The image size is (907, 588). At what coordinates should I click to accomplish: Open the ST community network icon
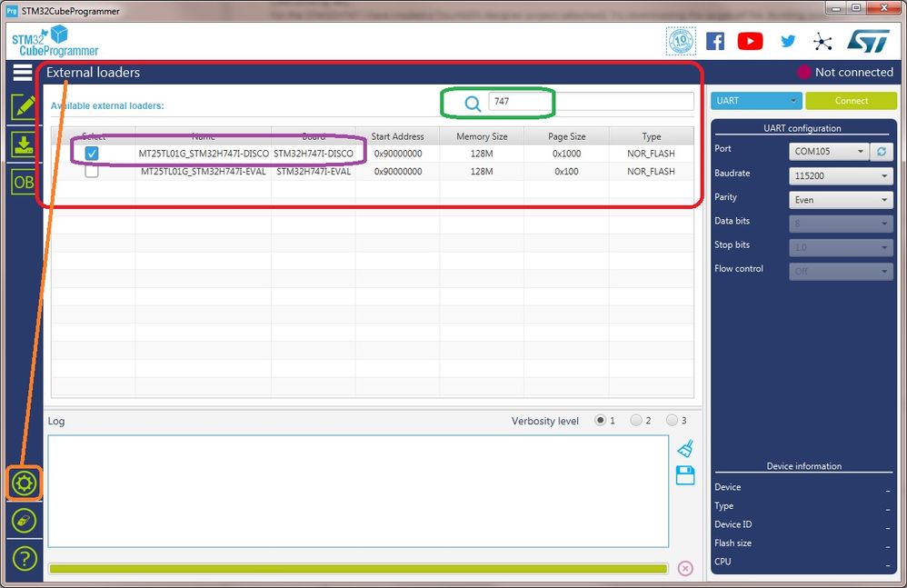tap(822, 42)
